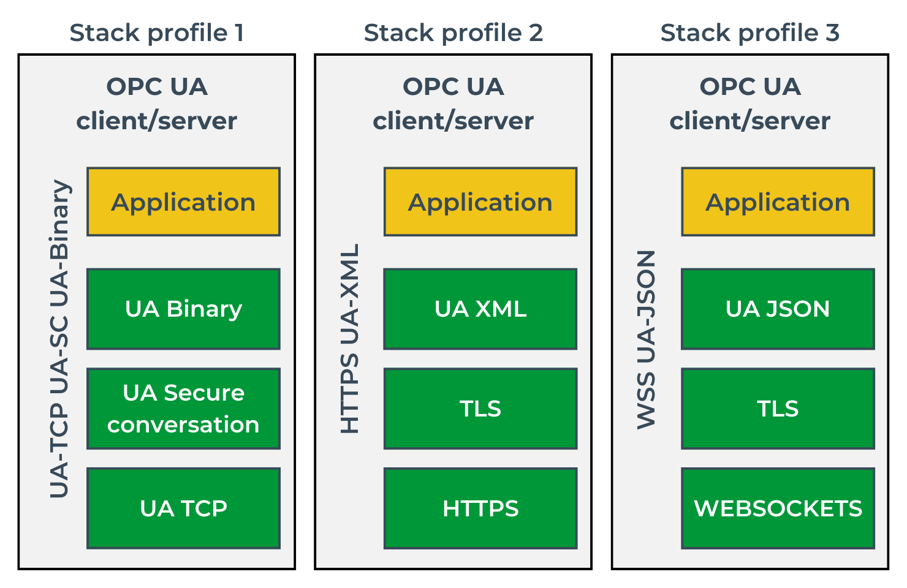Image resolution: width=907 pixels, height=588 pixels.
Task: Click the green UA Binary box
Action: coord(183,309)
